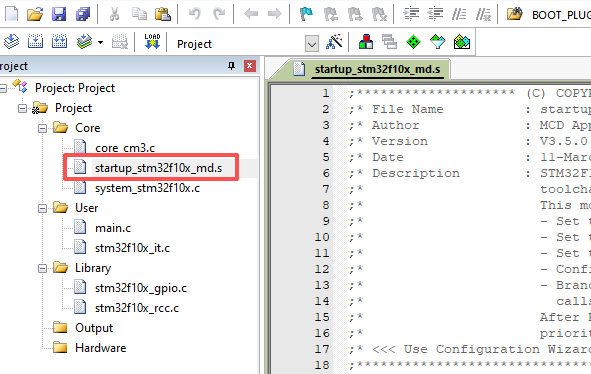Collapse the Project: Project root node
The width and height of the screenshot is (591, 374).
tap(3, 89)
